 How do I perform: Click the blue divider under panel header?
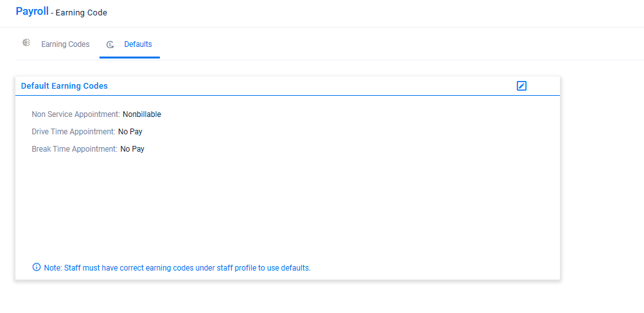coord(288,95)
